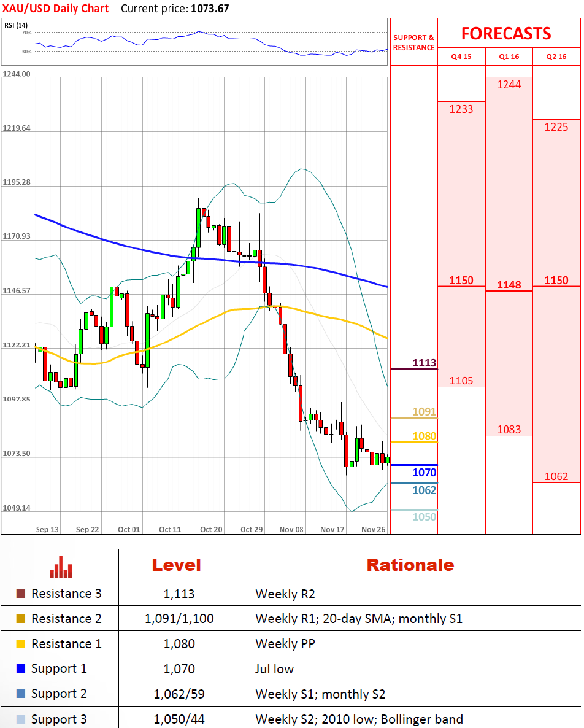The height and width of the screenshot is (728, 584).
Task: Click the 1062 Q2 16 lower forecast
Action: coord(556,476)
